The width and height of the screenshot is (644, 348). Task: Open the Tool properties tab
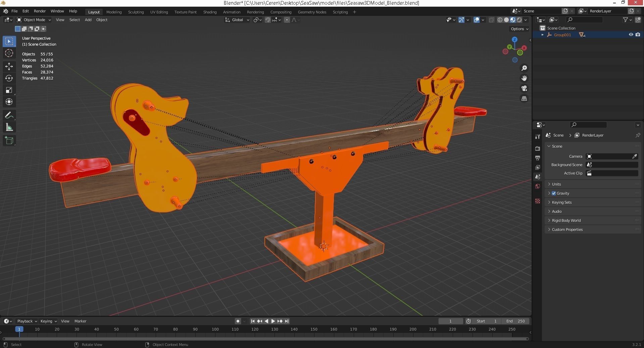point(538,136)
